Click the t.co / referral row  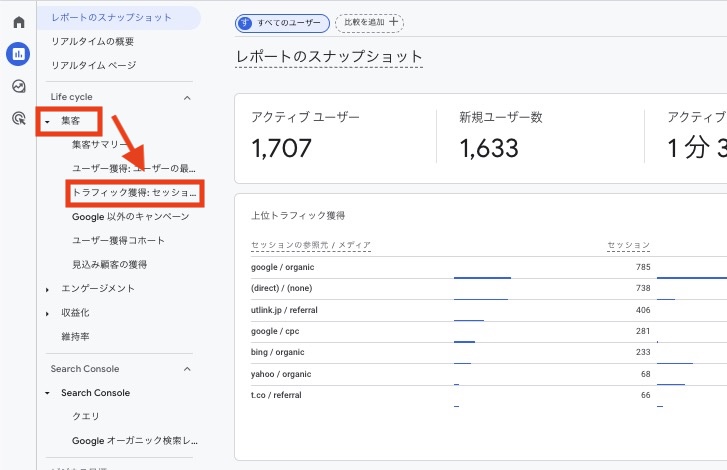(276, 395)
